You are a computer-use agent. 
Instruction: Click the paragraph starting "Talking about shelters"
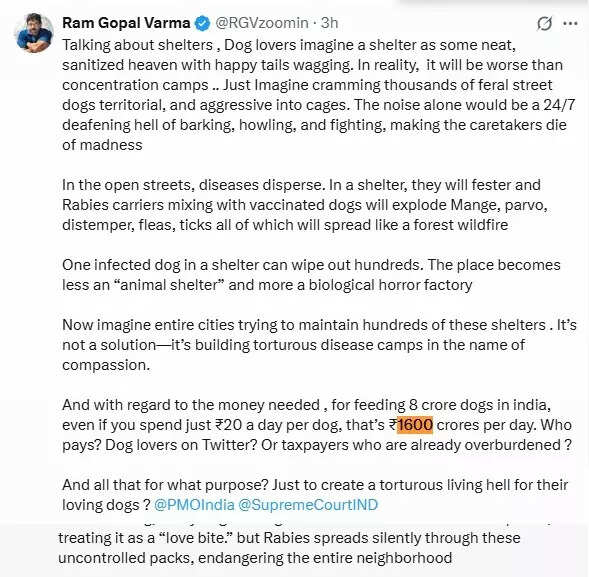(x=319, y=95)
